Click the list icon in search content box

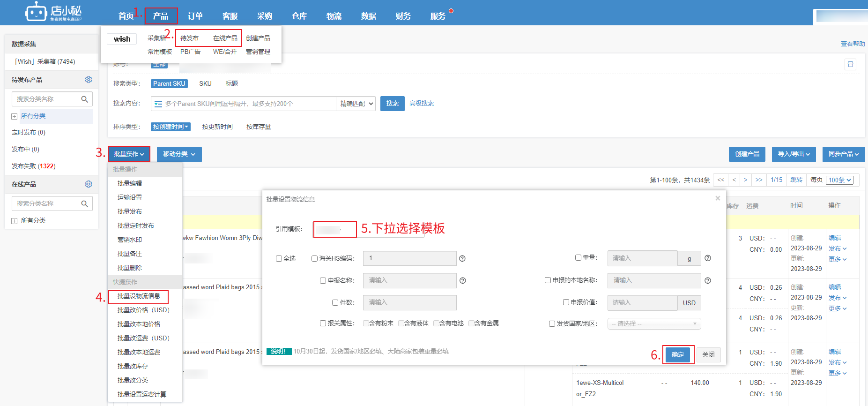click(x=158, y=104)
